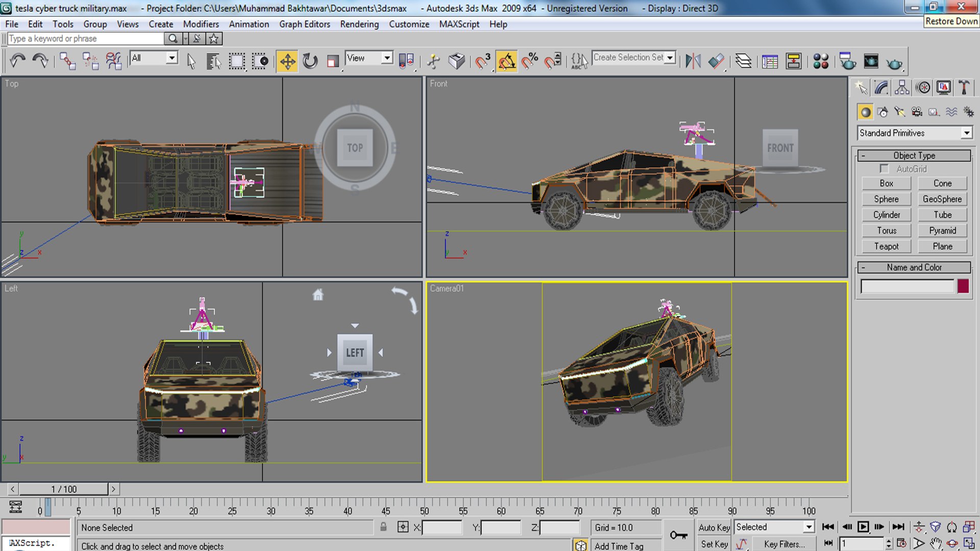Activate the Select and Move tool
Screen dimensions: 980x551
pyautogui.click(x=287, y=61)
